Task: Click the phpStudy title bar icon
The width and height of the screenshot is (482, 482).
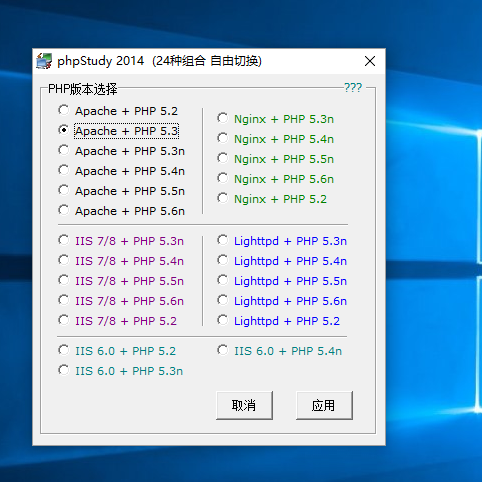Action: pyautogui.click(x=44, y=61)
